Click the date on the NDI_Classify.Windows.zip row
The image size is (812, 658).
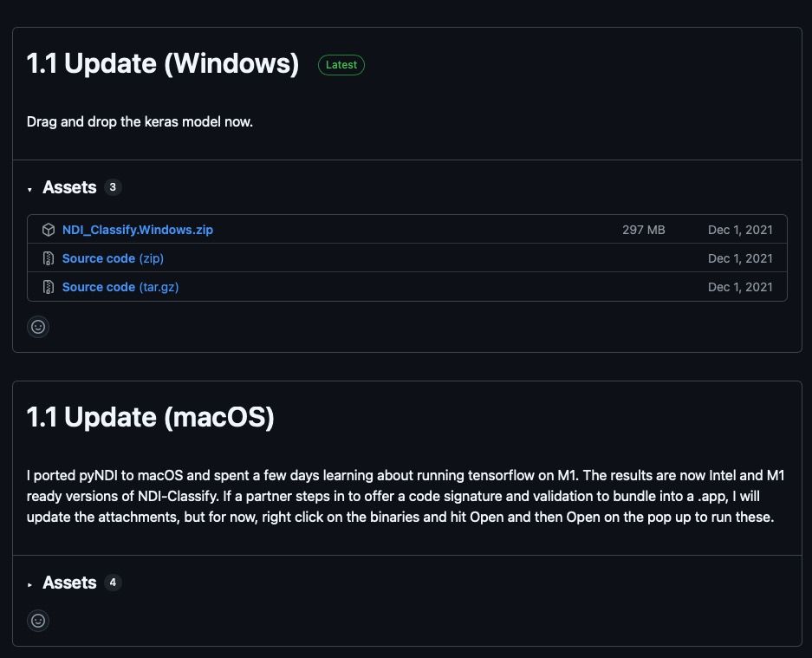(x=739, y=230)
